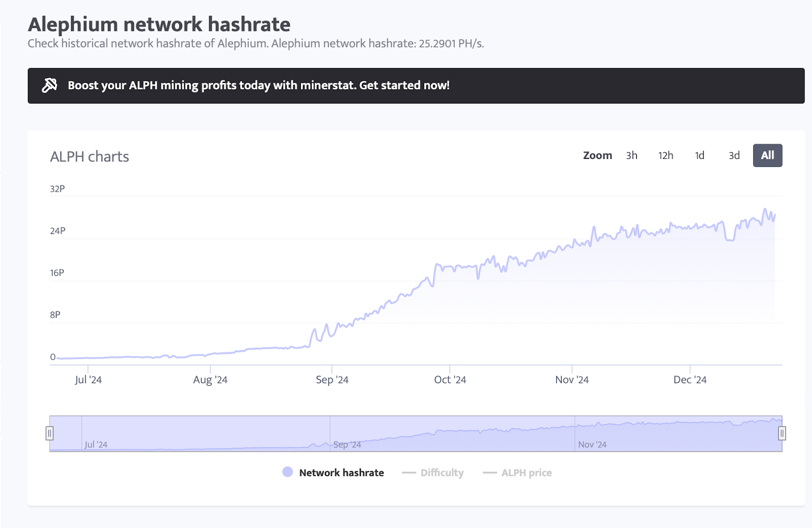This screenshot has height=528, width=812.
Task: Grab the left navigator range handle
Action: [x=50, y=434]
